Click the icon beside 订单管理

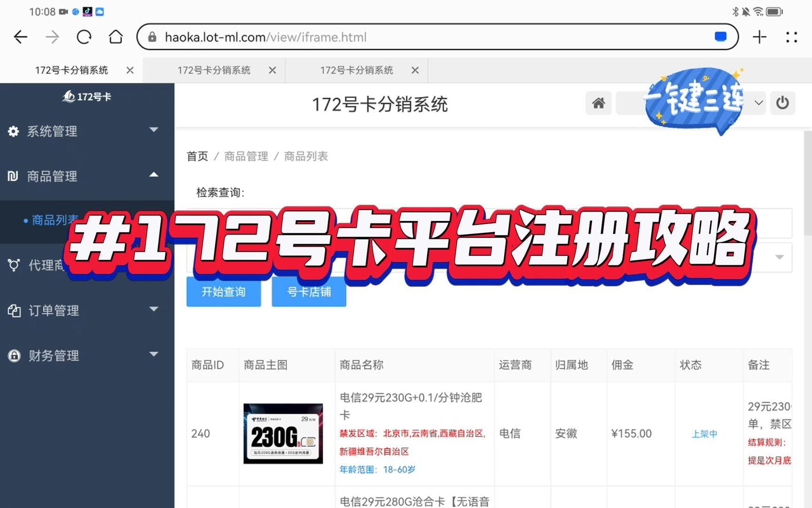pos(14,310)
